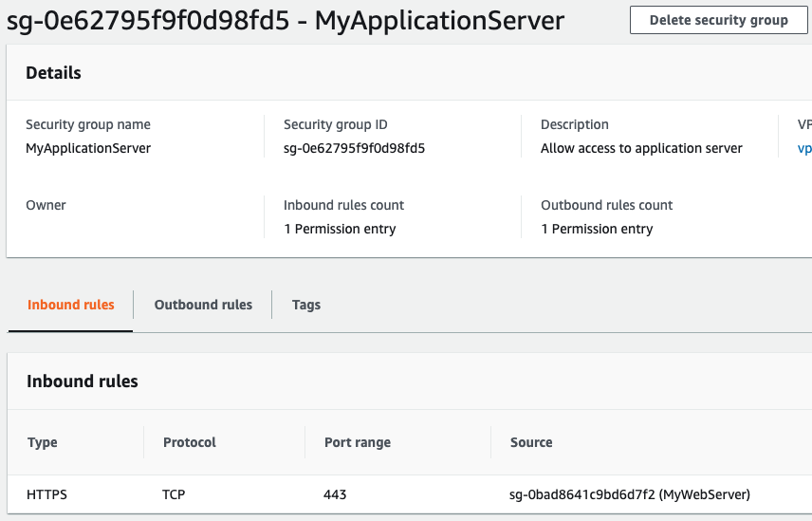
Task: Click the description text 'Allow access to application server'
Action: pos(641,148)
